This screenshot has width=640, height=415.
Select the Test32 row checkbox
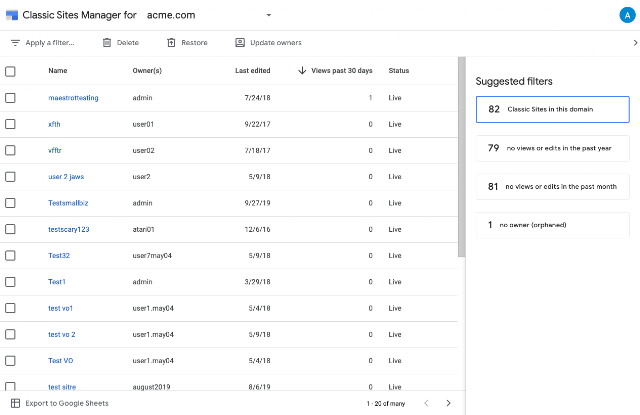pyautogui.click(x=10, y=255)
